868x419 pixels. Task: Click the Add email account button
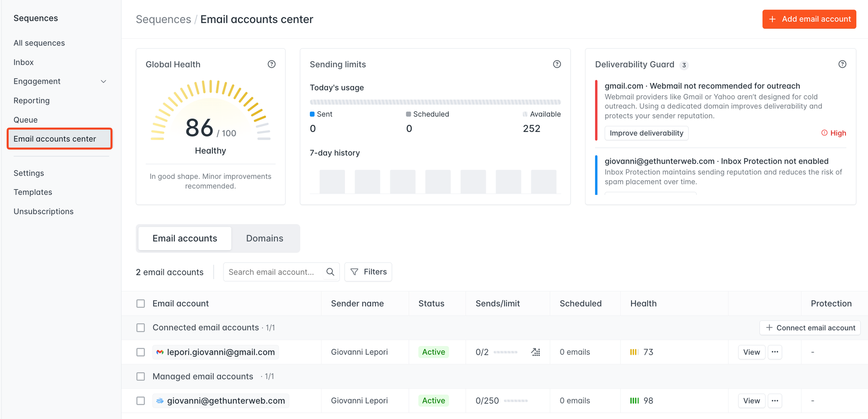[809, 19]
